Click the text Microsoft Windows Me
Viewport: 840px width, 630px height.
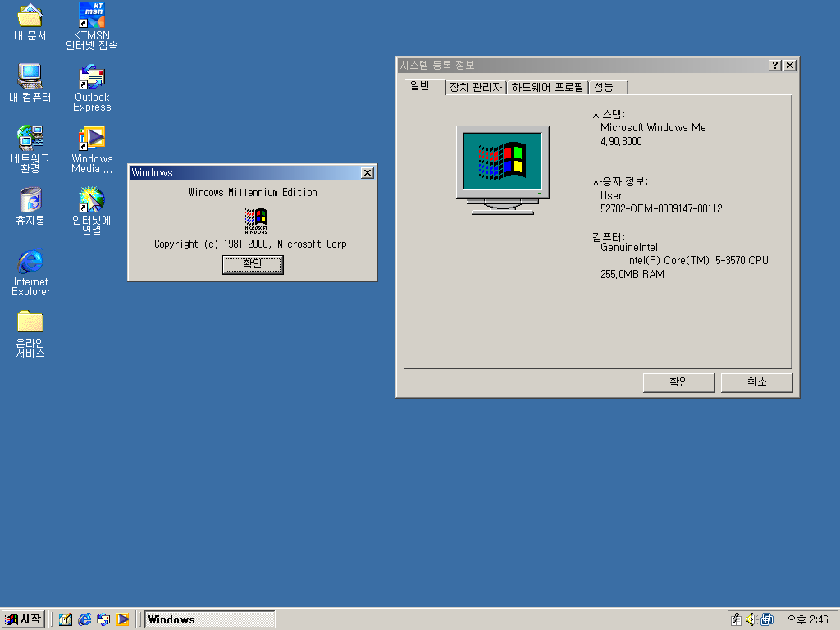coord(653,127)
